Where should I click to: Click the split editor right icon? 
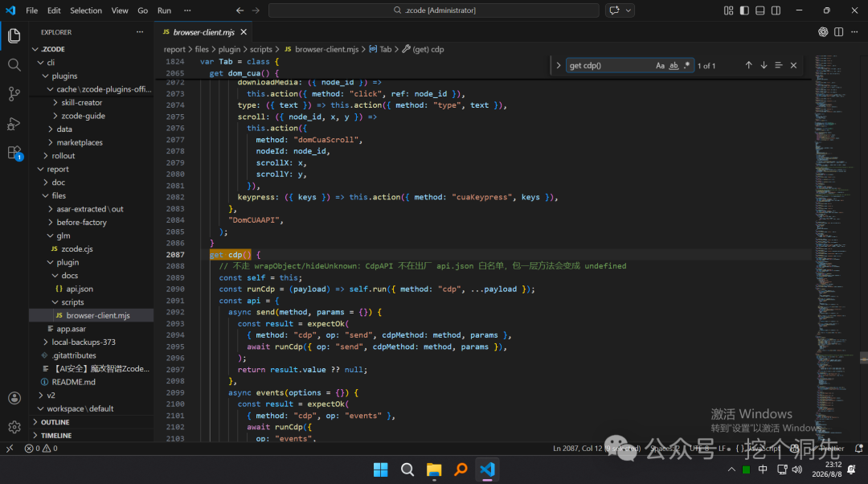tap(838, 32)
